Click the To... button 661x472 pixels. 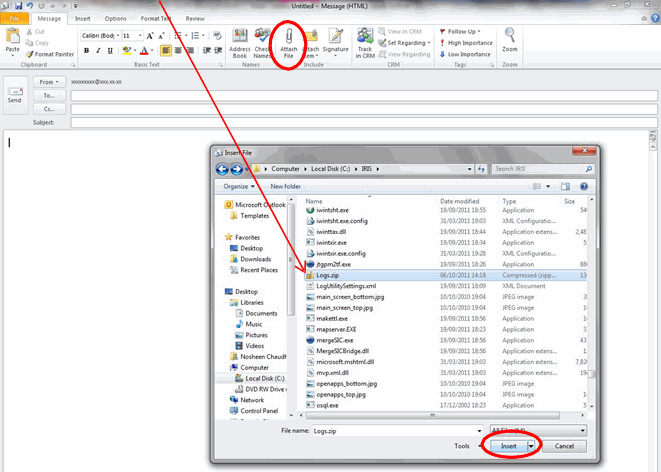pyautogui.click(x=49, y=96)
